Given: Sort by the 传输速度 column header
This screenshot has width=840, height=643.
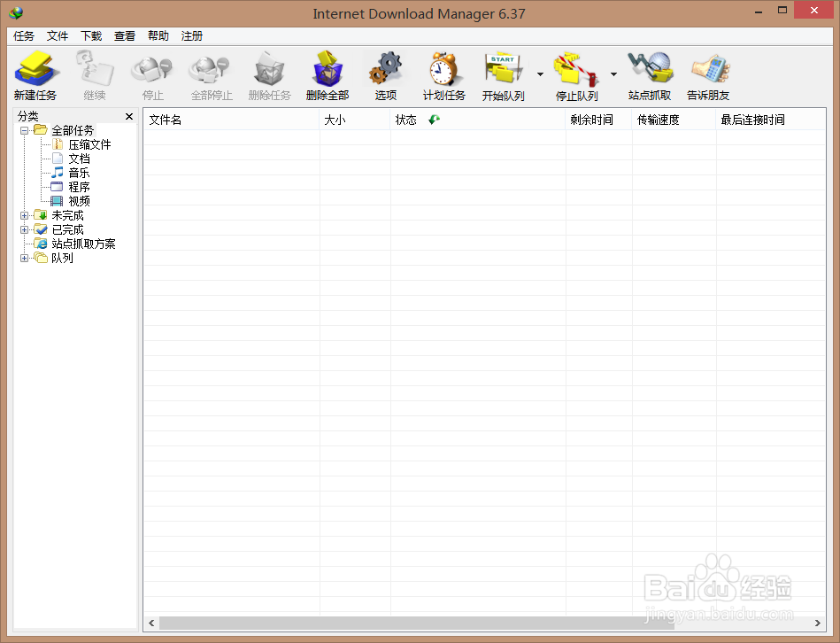Looking at the screenshot, I should coord(674,120).
